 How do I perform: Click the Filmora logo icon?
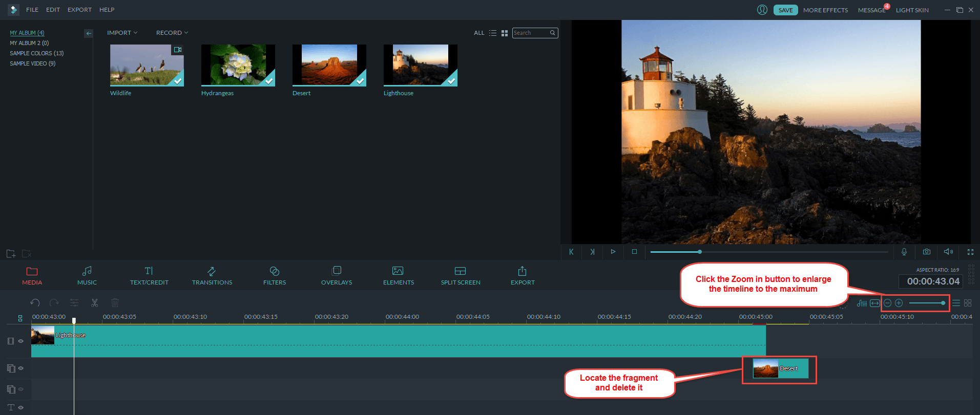(13, 10)
